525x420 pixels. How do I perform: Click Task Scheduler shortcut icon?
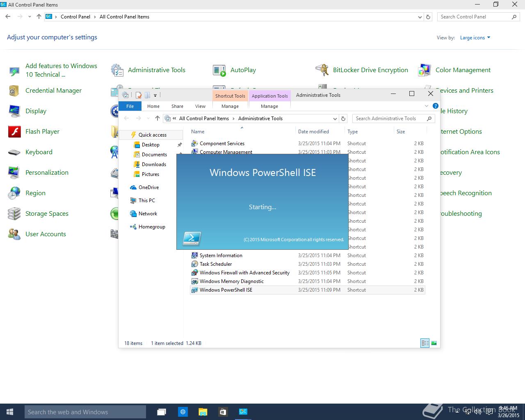pyautogui.click(x=195, y=264)
